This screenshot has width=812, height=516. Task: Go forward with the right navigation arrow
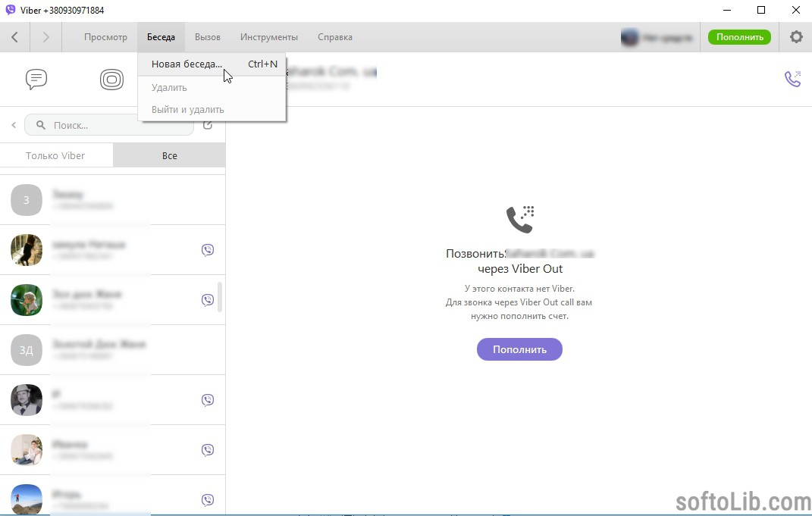pyautogui.click(x=45, y=36)
